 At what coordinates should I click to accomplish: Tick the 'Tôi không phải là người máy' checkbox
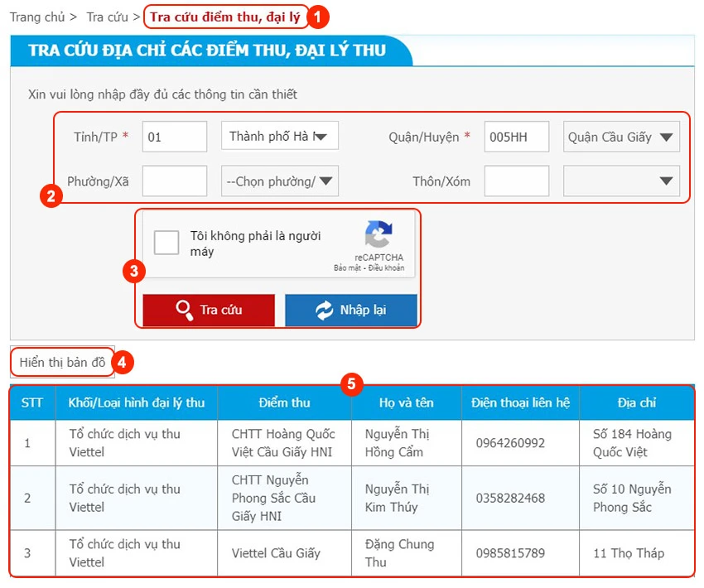coord(166,243)
